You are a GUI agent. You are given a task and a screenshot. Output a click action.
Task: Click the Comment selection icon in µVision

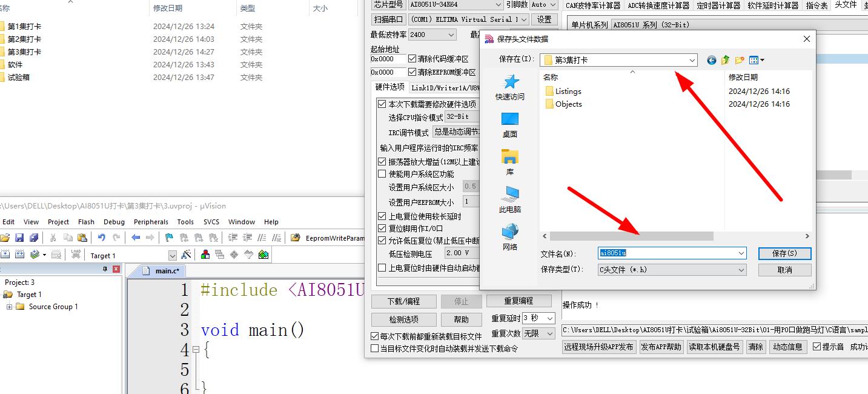click(x=262, y=238)
